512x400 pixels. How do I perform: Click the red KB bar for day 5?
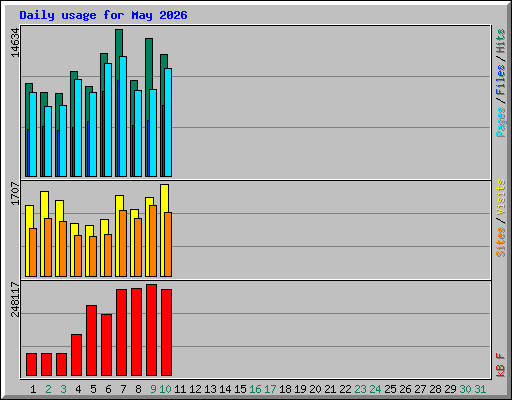pos(91,340)
